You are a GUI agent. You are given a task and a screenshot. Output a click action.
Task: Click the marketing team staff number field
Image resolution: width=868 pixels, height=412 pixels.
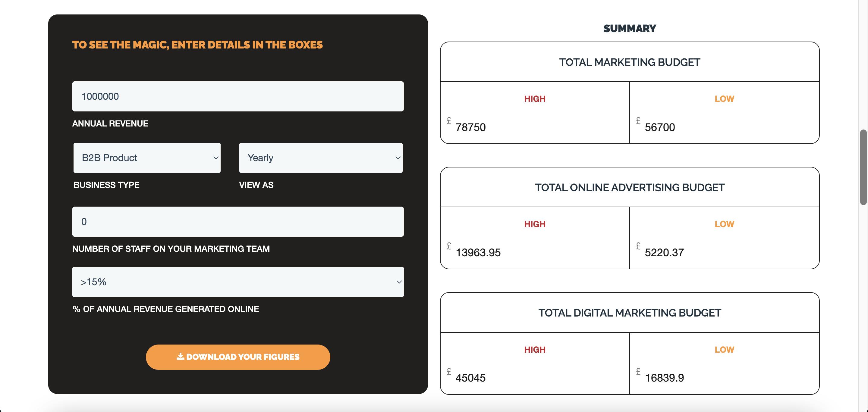tap(238, 221)
